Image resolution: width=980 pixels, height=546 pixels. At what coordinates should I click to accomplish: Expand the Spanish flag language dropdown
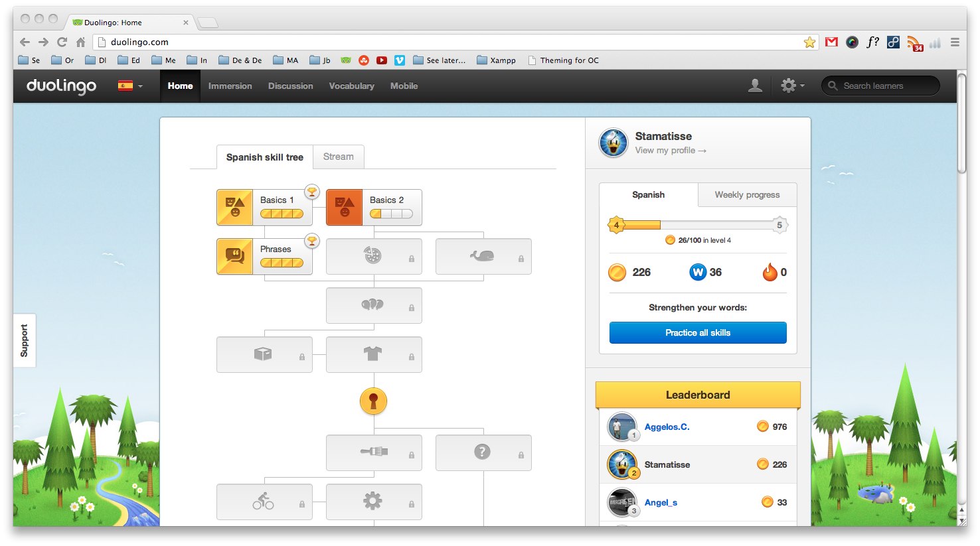tap(130, 86)
